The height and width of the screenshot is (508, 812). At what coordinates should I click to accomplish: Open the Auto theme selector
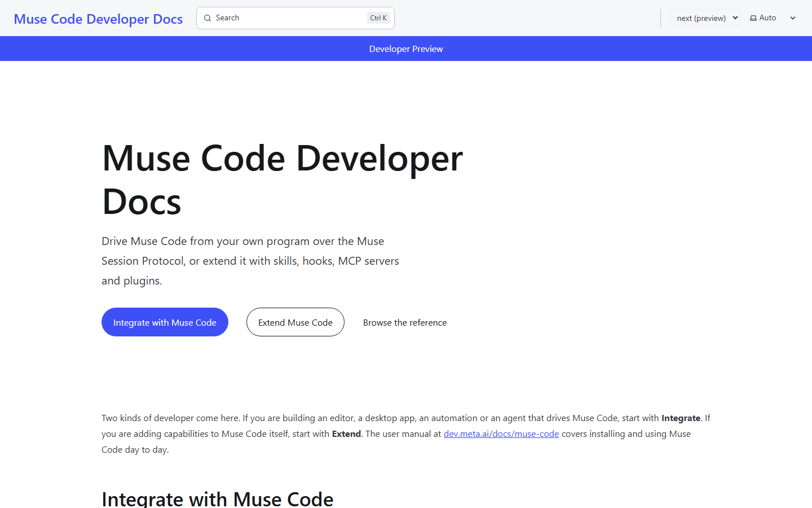coord(773,18)
